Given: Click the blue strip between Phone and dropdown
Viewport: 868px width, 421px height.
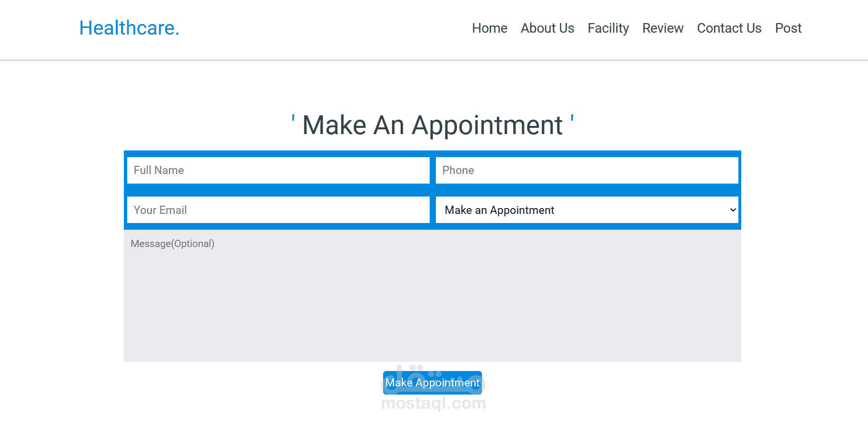Looking at the screenshot, I should tap(587, 190).
